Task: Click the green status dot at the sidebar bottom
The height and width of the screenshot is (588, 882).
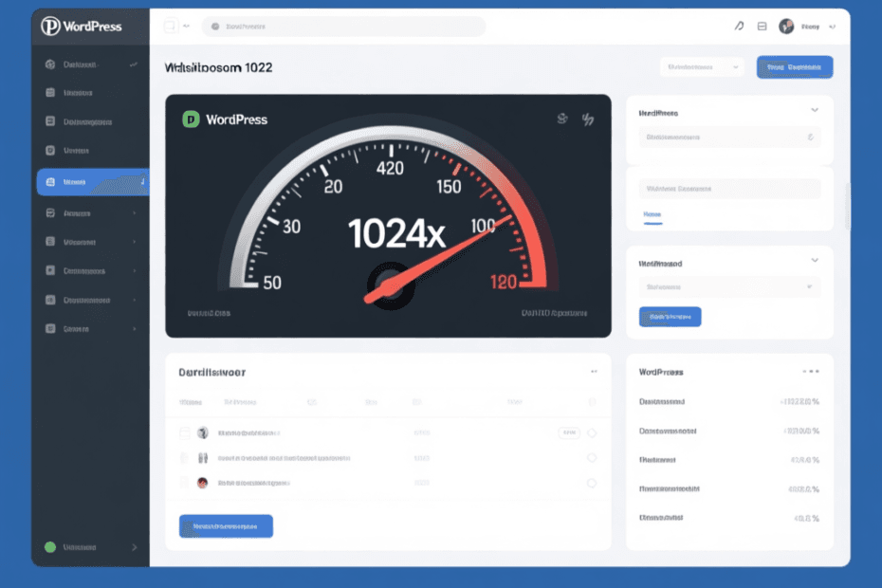Action: click(50, 547)
